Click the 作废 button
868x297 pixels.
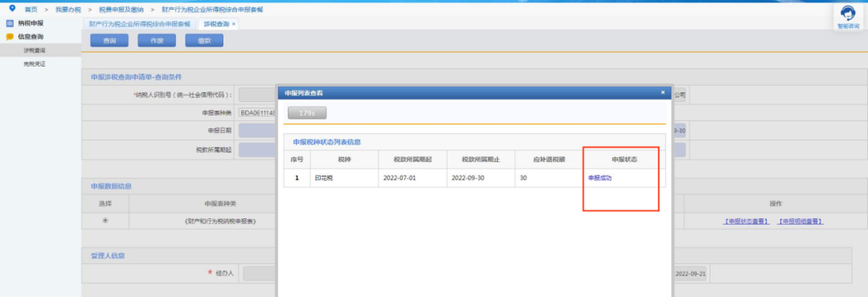pos(157,40)
